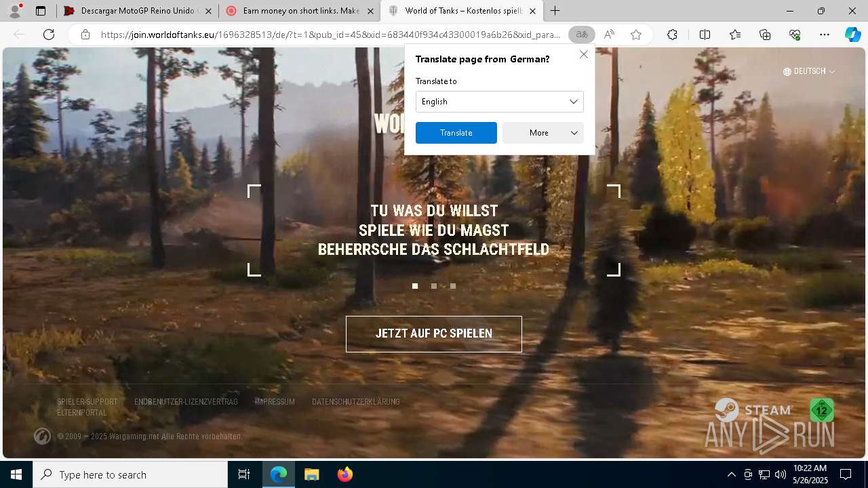868x488 pixels.
Task: Open the Edge profile icon
Action: point(15,11)
